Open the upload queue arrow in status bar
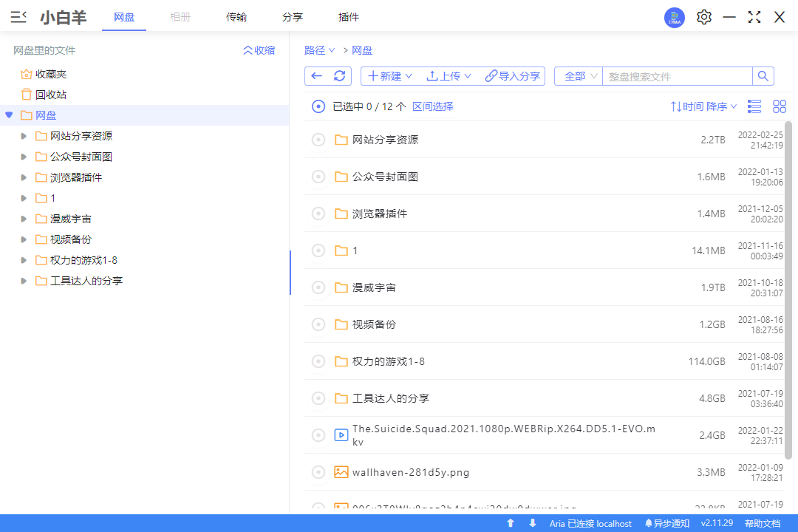Image resolution: width=798 pixels, height=532 pixels. (x=511, y=523)
